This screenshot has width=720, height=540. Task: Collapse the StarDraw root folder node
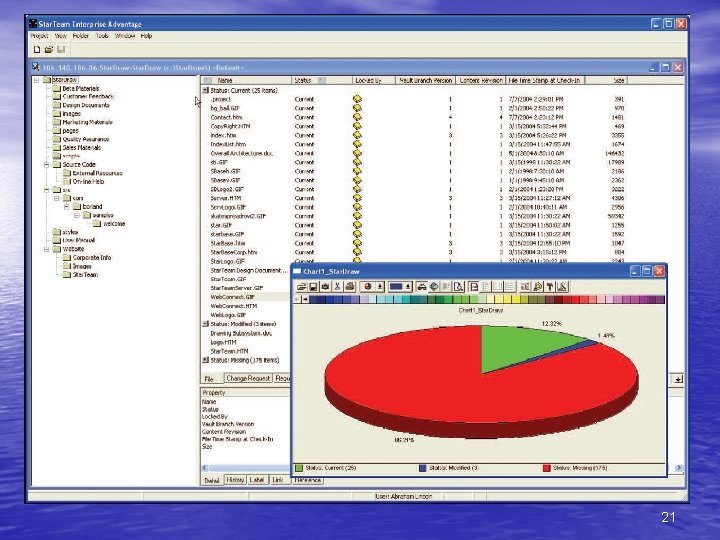click(36, 80)
